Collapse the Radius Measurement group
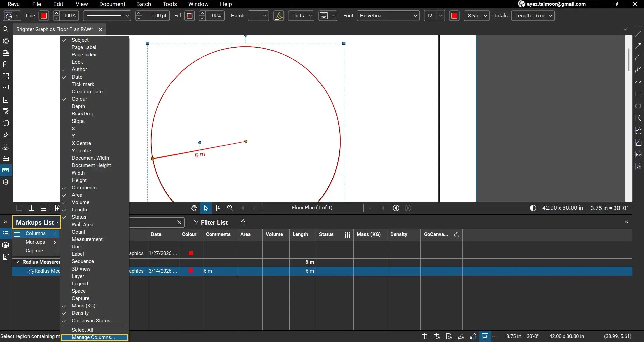Screen dimensions: 644x342 (17, 262)
